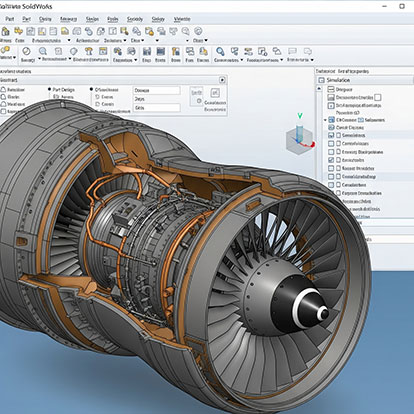Click the window with gear icon in second toolbar

263,51
